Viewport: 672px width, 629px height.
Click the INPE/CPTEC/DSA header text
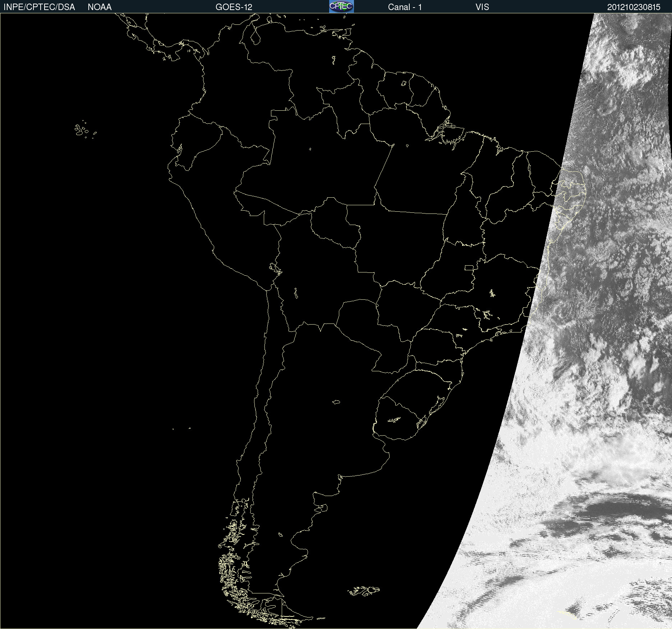pos(39,7)
